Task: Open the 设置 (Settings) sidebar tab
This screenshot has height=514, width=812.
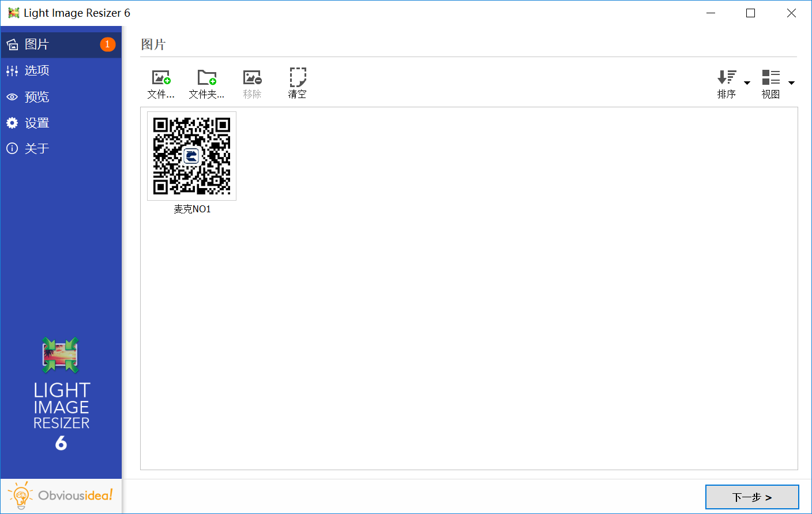Action: coord(61,123)
